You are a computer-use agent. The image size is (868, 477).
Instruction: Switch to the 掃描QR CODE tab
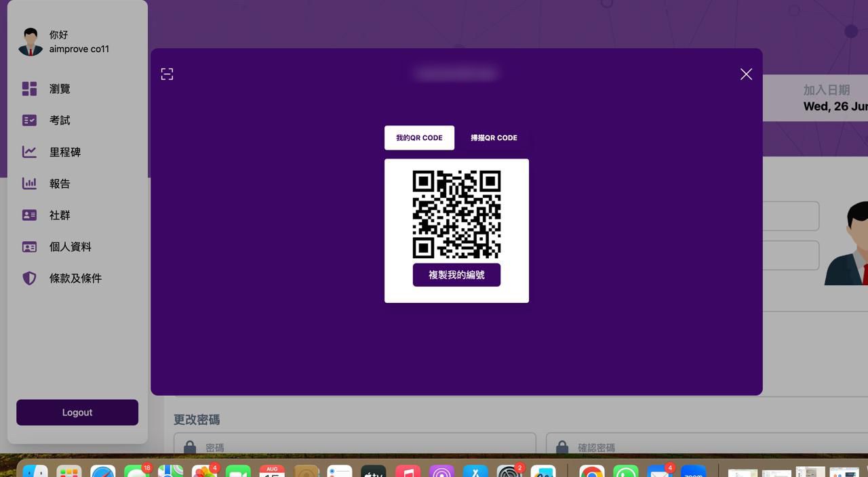pos(494,138)
